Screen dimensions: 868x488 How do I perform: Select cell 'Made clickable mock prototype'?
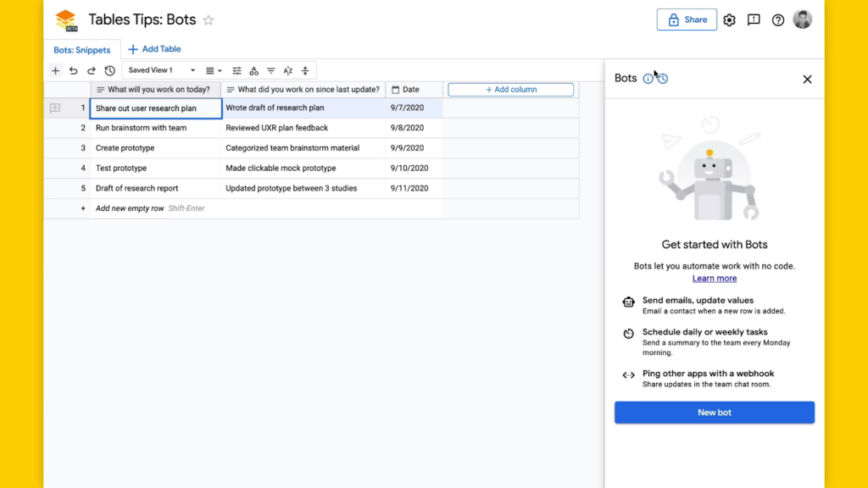(x=303, y=169)
